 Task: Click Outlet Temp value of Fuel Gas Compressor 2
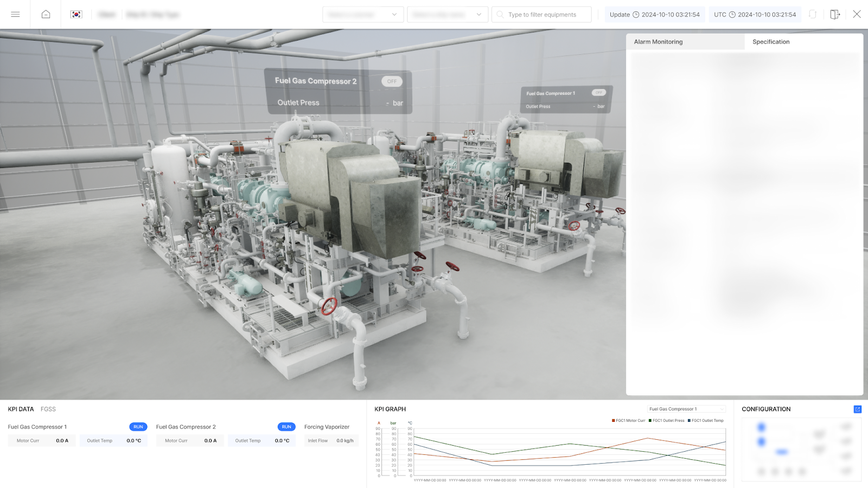point(282,441)
